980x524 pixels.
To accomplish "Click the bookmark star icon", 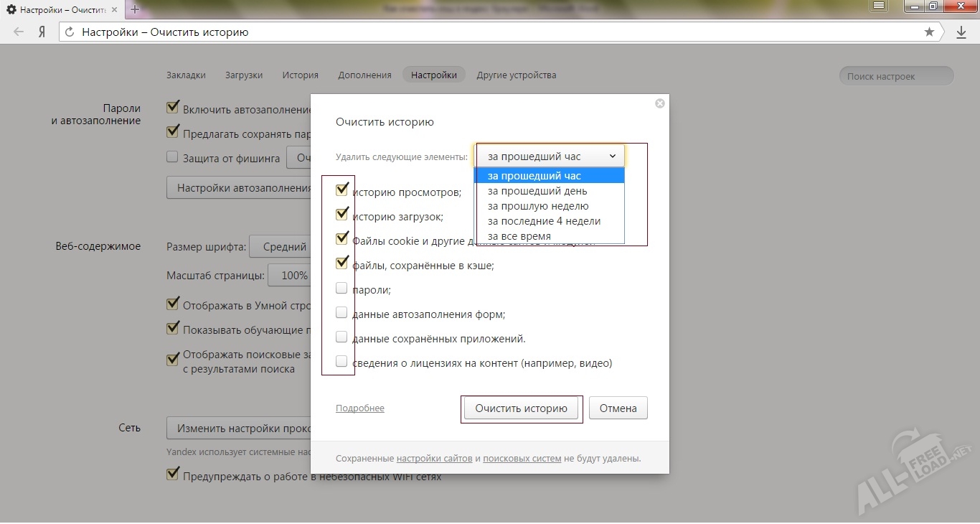I will pyautogui.click(x=929, y=32).
